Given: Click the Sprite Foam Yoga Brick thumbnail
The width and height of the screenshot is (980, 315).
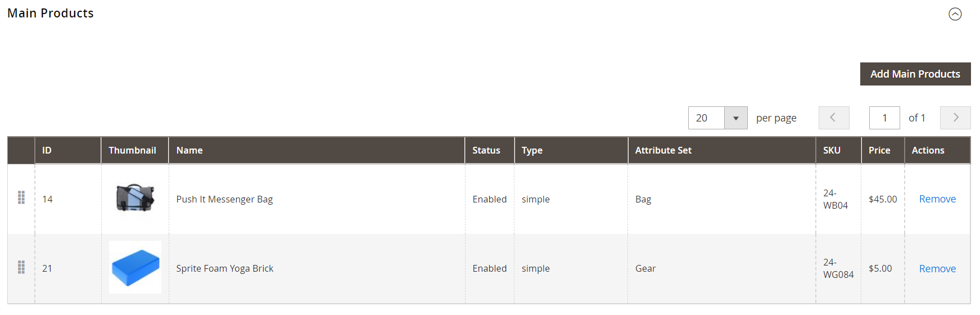Looking at the screenshot, I should [135, 267].
